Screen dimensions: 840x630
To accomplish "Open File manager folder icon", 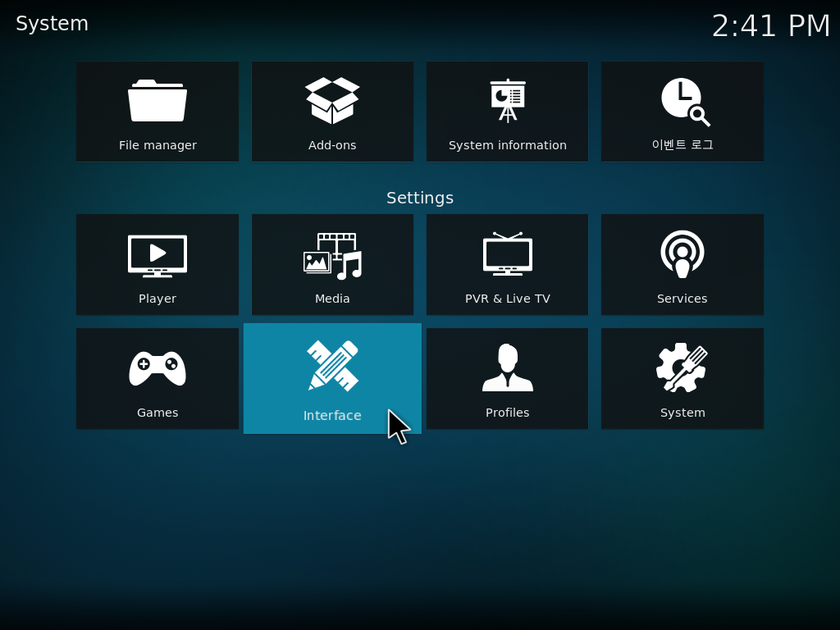I will 157,101.
